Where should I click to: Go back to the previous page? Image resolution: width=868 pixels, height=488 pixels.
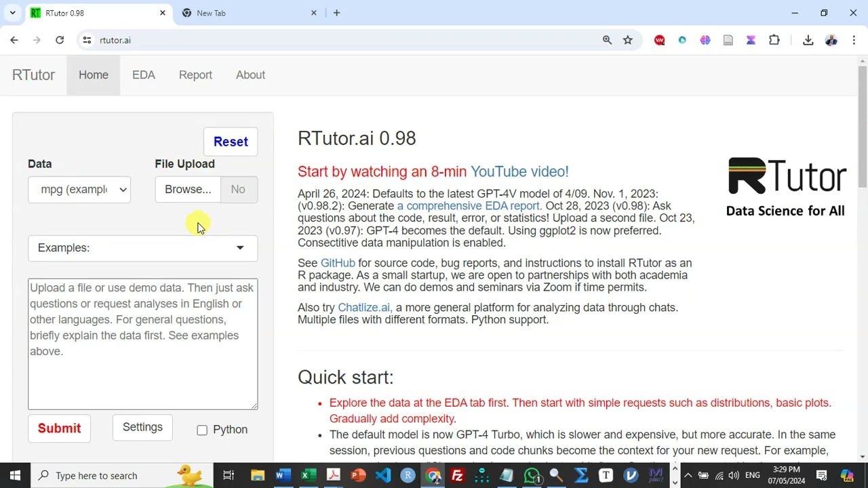14,40
